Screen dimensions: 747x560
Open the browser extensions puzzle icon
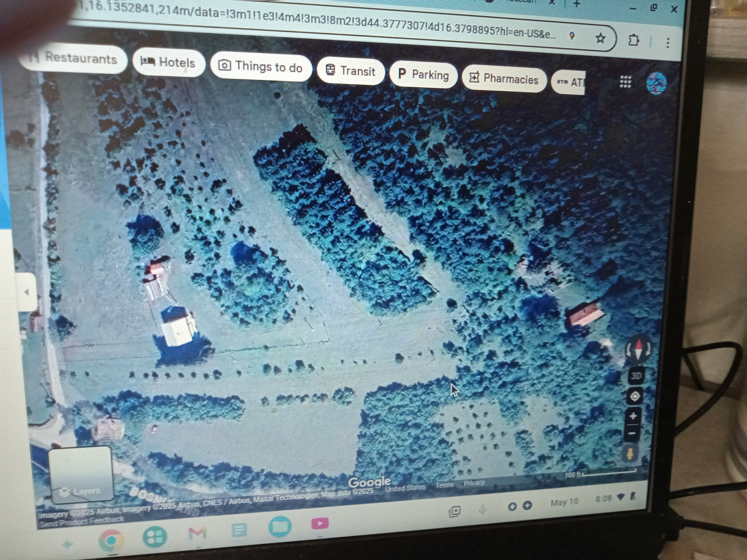click(x=633, y=41)
